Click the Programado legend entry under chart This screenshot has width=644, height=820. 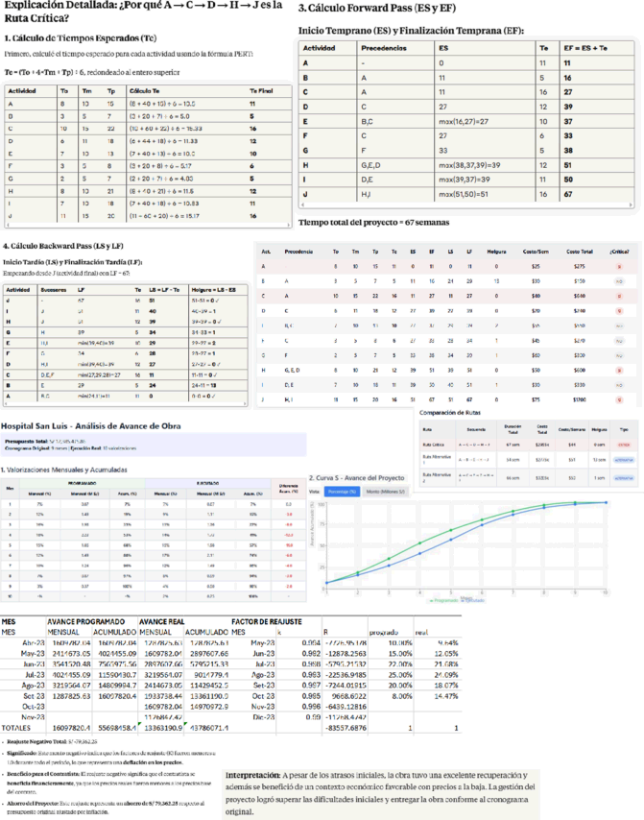tap(443, 600)
